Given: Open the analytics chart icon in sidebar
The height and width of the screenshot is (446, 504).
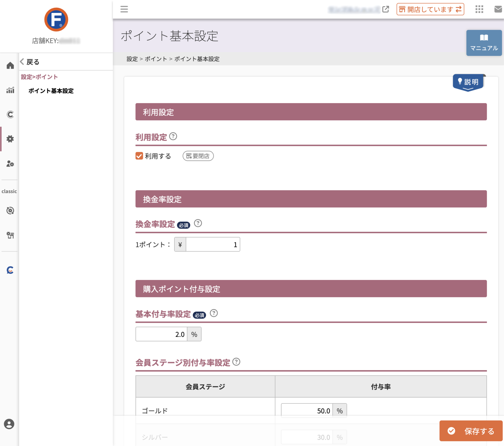Looking at the screenshot, I should (x=10, y=90).
